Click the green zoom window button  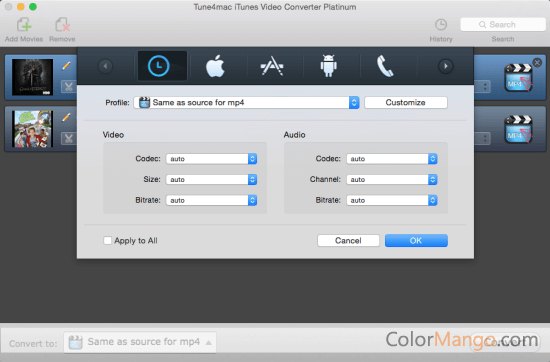33,7
